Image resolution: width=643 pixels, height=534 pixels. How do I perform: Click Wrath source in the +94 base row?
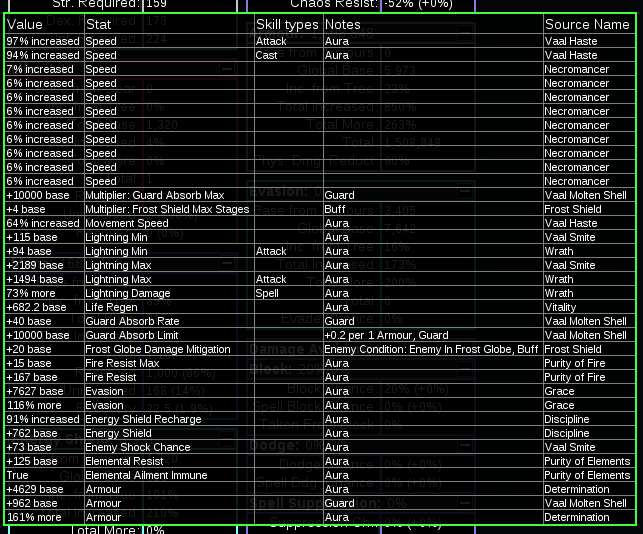click(x=559, y=251)
